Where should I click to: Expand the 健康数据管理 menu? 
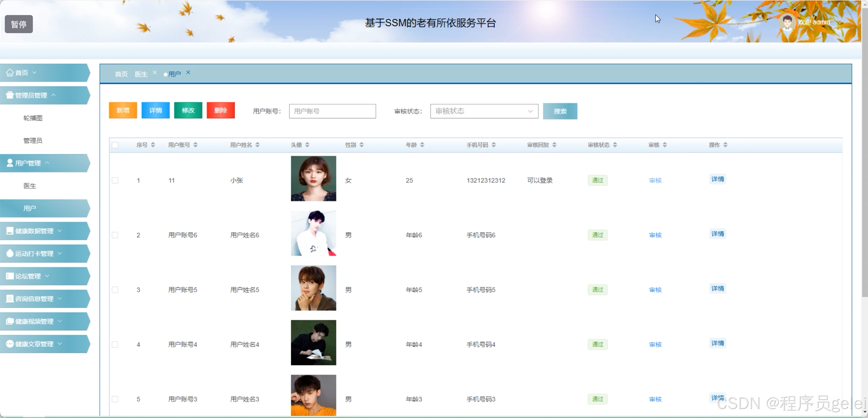(34, 231)
